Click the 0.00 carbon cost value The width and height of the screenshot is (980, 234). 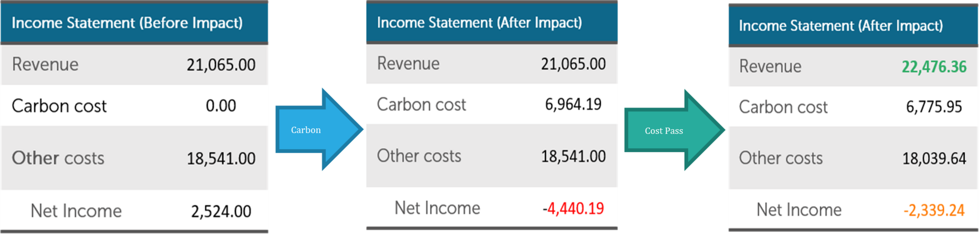coord(221,106)
